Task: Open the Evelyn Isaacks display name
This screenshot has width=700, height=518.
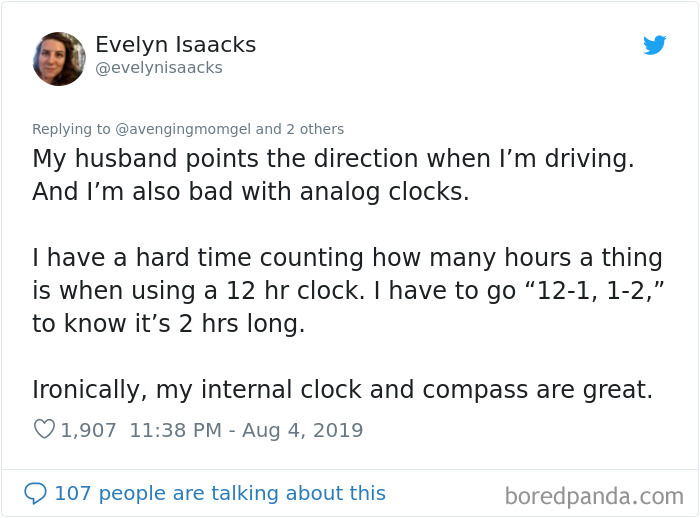Action: click(x=175, y=45)
